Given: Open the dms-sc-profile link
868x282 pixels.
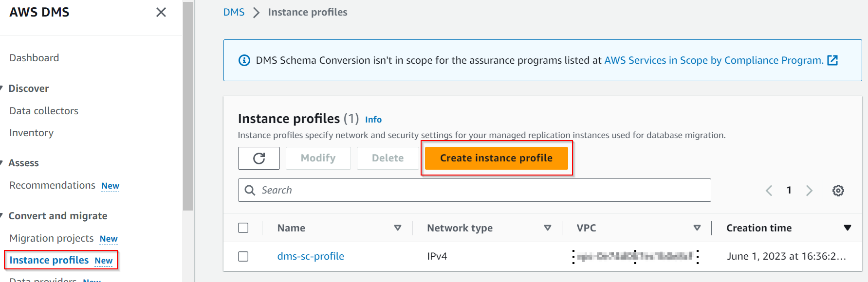Looking at the screenshot, I should pyautogui.click(x=311, y=256).
